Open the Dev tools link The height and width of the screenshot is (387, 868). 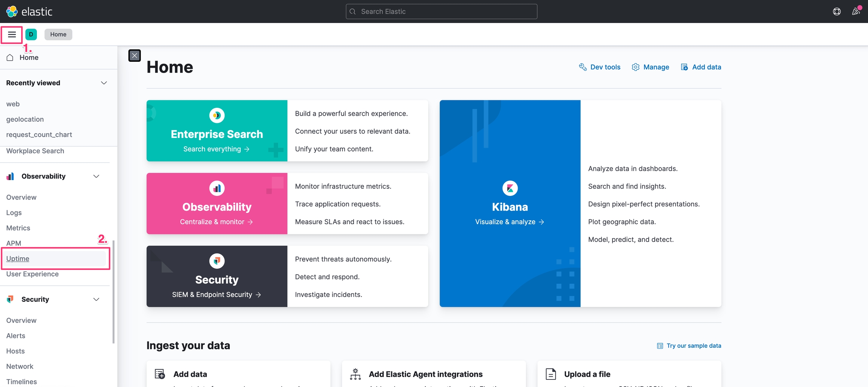click(x=605, y=67)
